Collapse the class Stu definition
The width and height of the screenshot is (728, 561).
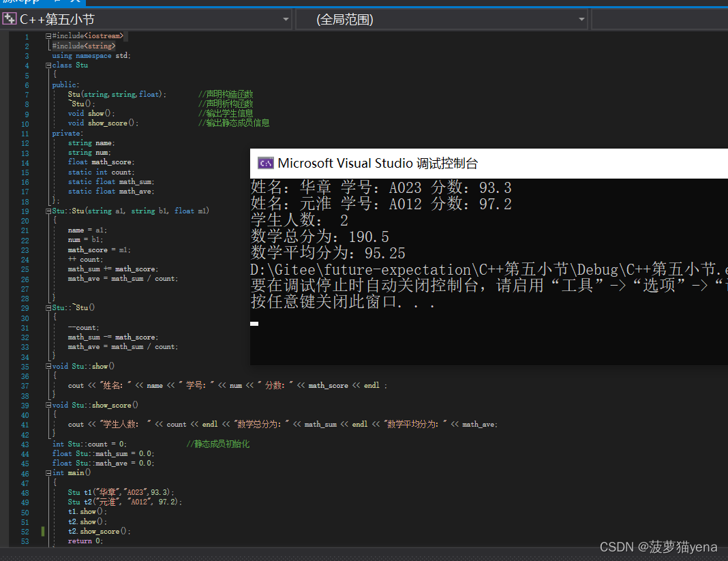tap(48, 65)
